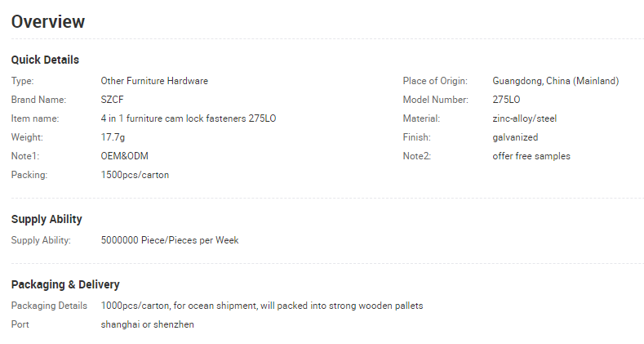The image size is (644, 344).
Task: Click the Overview heading
Action: tap(48, 22)
